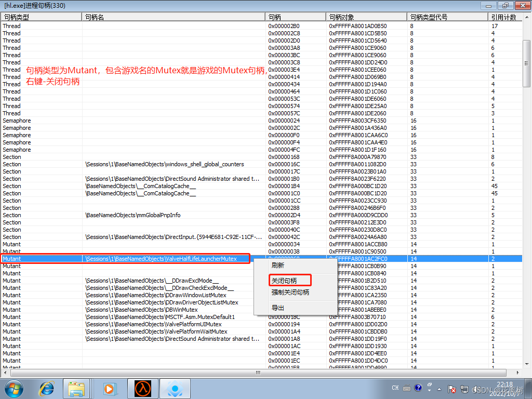Sort by the 句柄类型 column header
532x399 pixels.
click(x=41, y=17)
